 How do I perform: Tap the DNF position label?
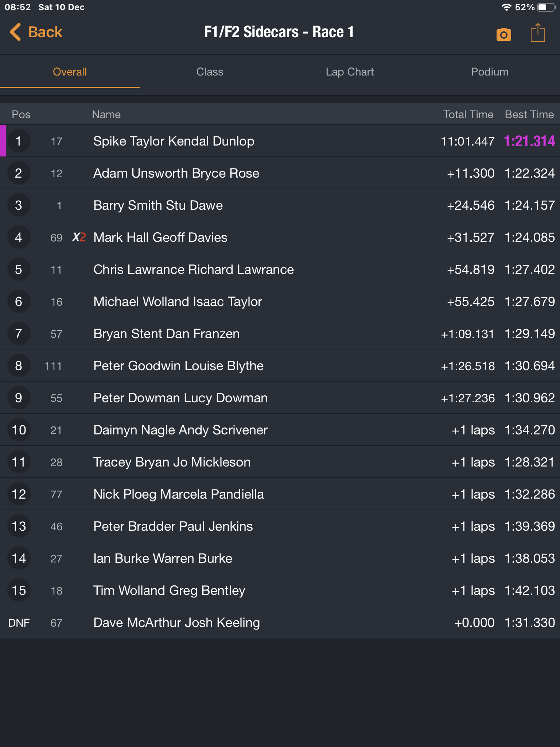pos(19,623)
